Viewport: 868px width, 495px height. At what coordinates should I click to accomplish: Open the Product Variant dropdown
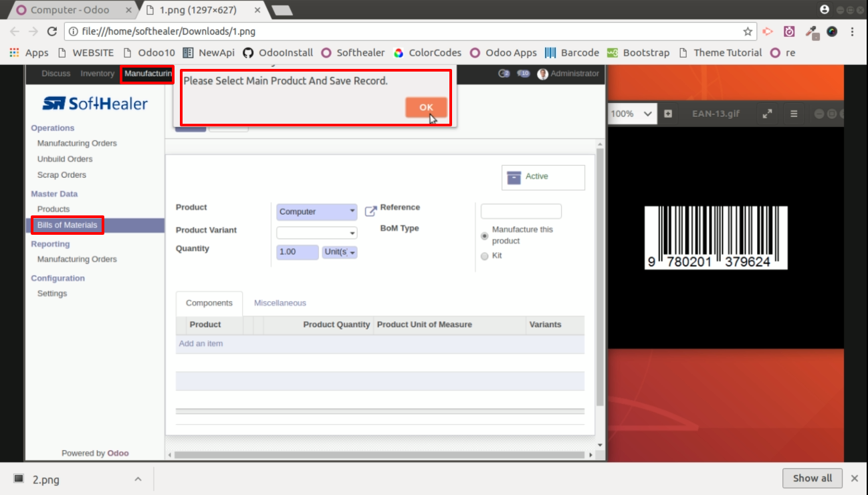[x=317, y=233]
